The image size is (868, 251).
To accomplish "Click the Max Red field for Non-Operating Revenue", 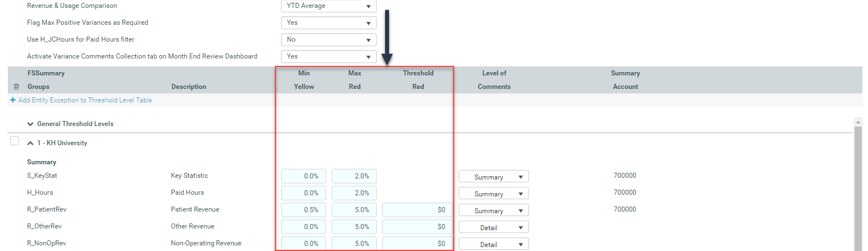I will (x=354, y=244).
